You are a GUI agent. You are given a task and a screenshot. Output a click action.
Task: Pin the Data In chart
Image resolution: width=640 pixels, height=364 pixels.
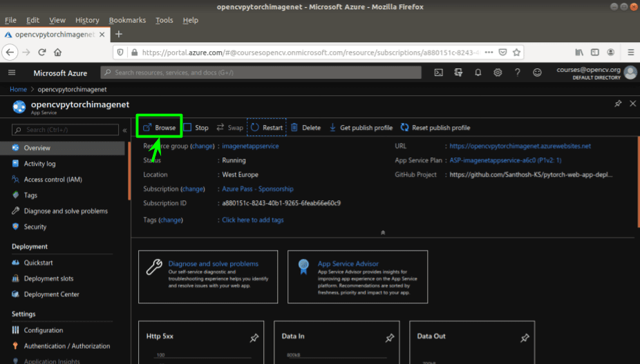390,338
